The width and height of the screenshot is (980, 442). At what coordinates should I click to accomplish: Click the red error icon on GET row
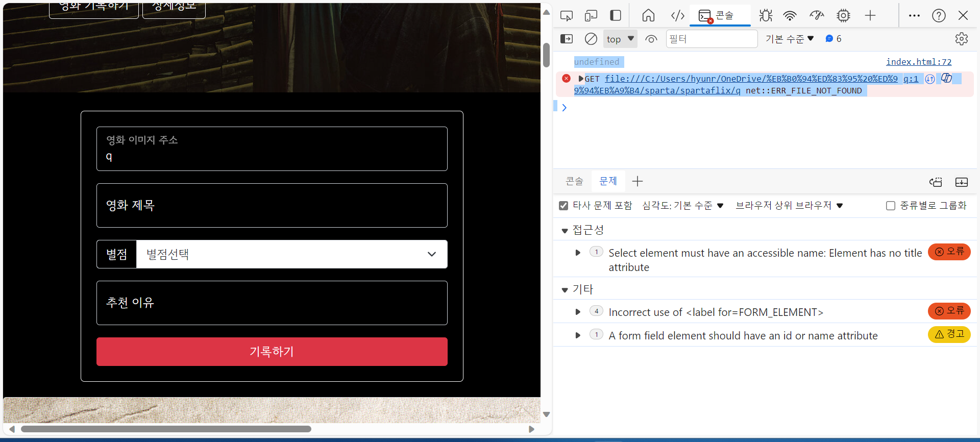pyautogui.click(x=566, y=79)
